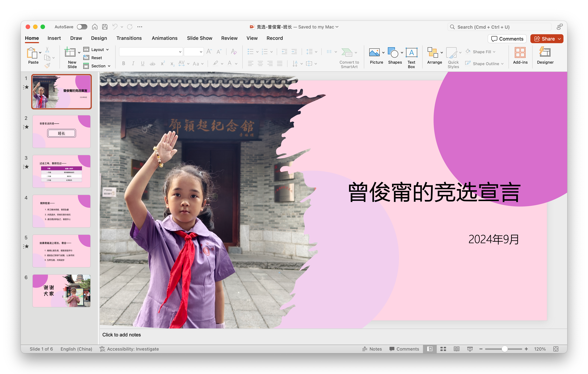Select slide 6 thumbnail with 谢谢大家
Image resolution: width=588 pixels, height=374 pixels.
pyautogui.click(x=61, y=291)
